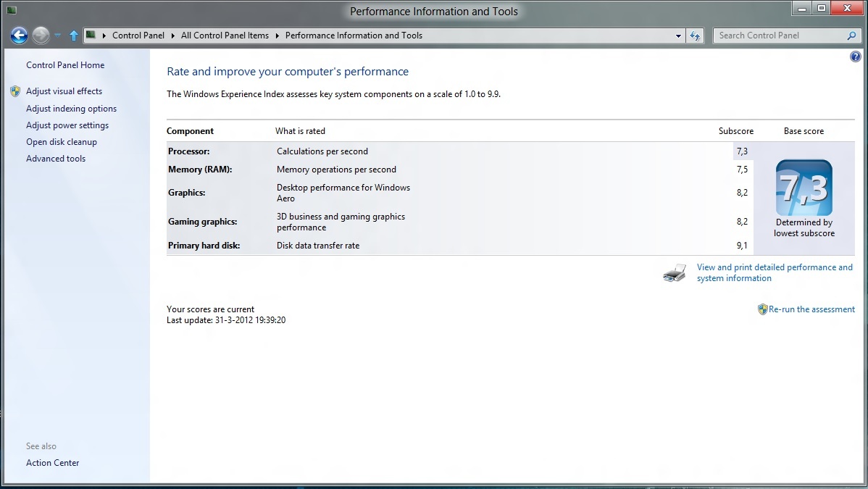Open the Help question mark icon

855,57
